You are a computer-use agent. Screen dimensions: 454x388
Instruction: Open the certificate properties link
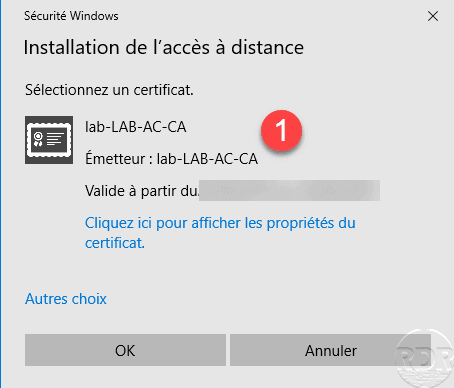coord(220,233)
